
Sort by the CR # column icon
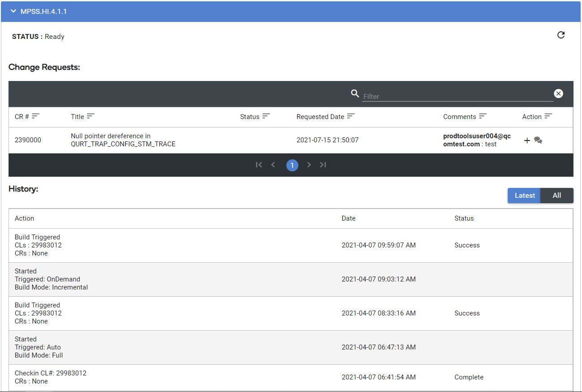[36, 116]
